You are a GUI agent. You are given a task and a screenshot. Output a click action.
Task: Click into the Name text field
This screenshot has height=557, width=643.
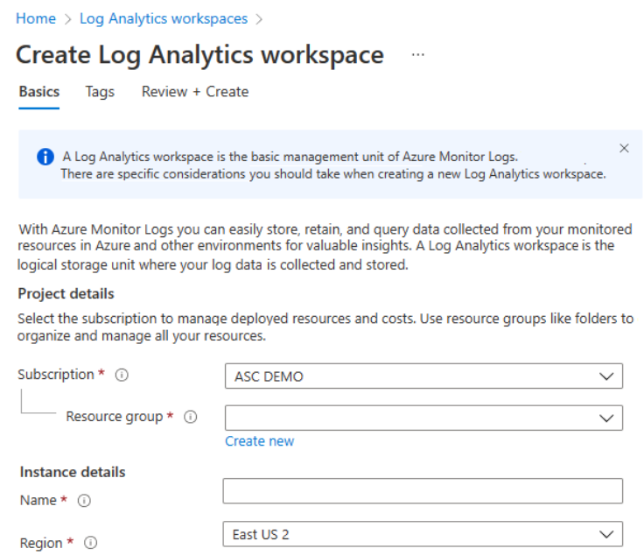point(423,492)
